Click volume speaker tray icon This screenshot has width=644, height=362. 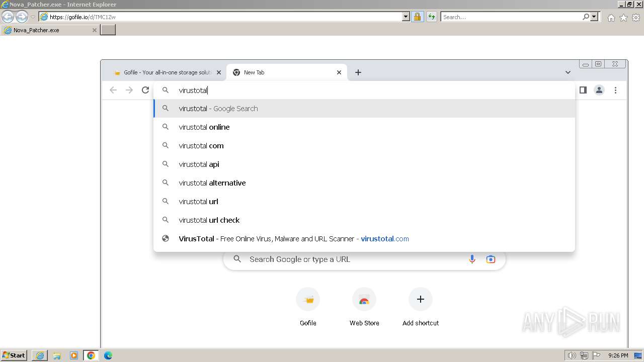[572, 355]
